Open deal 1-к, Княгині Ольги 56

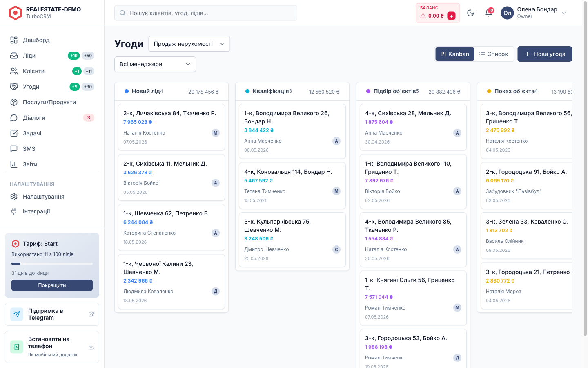413,298
